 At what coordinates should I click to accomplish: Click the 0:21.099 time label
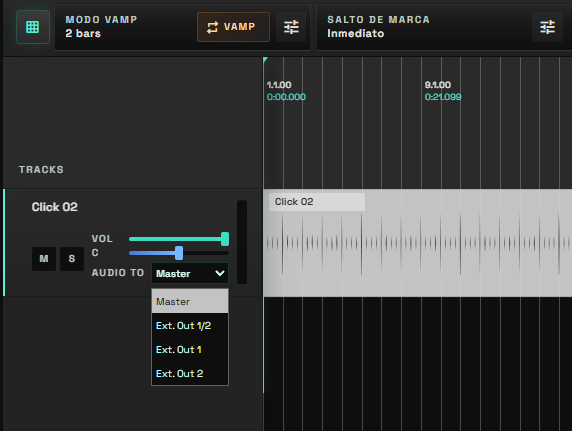pyautogui.click(x=443, y=97)
